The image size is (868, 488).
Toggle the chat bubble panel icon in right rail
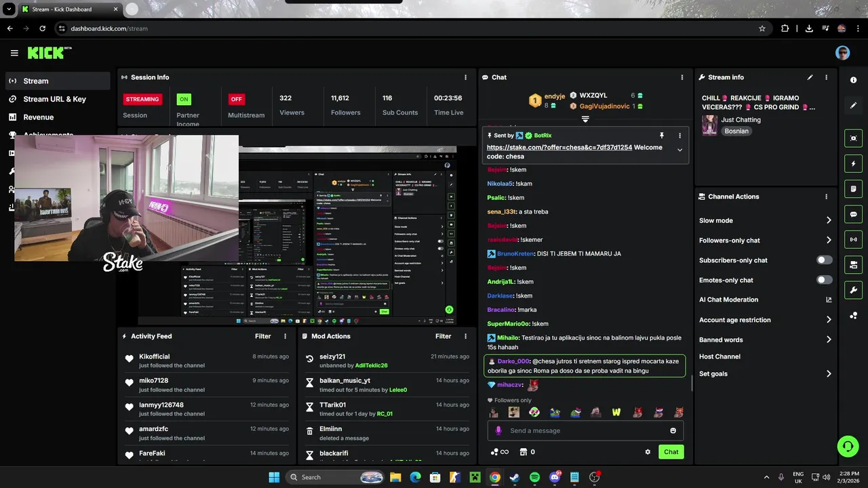853,214
